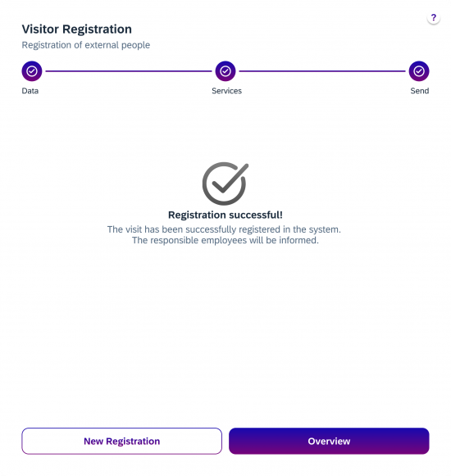This screenshot has width=451, height=476.
Task: Click the Visitor Registration title
Action: [77, 29]
